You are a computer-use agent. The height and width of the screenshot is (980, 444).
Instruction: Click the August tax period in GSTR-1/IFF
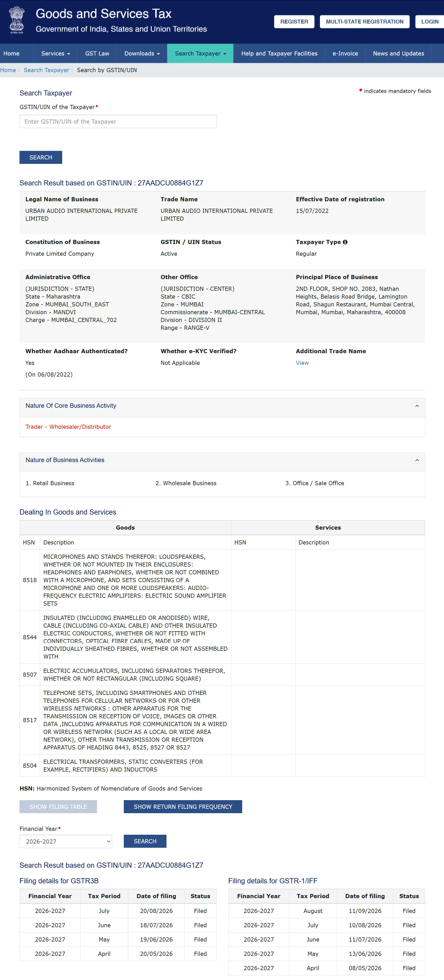pyautogui.click(x=313, y=911)
